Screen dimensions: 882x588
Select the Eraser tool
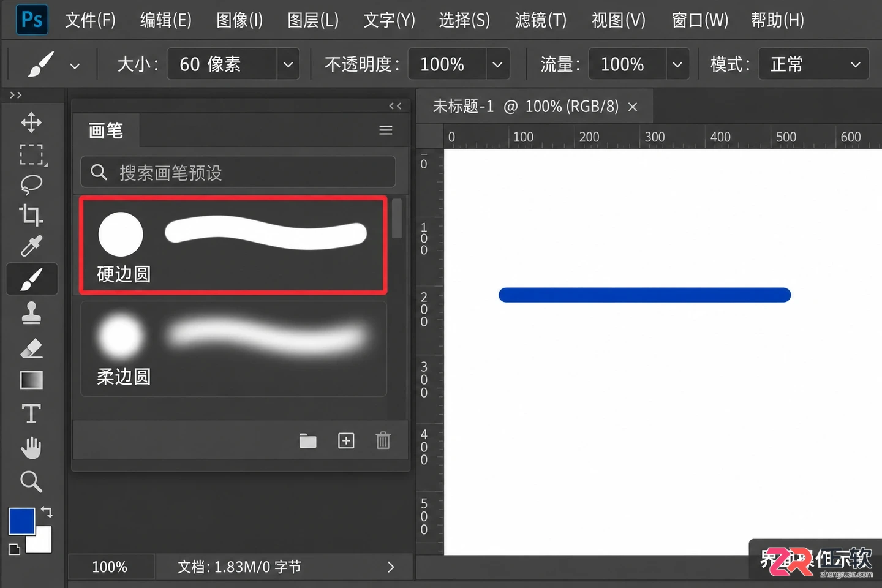31,348
